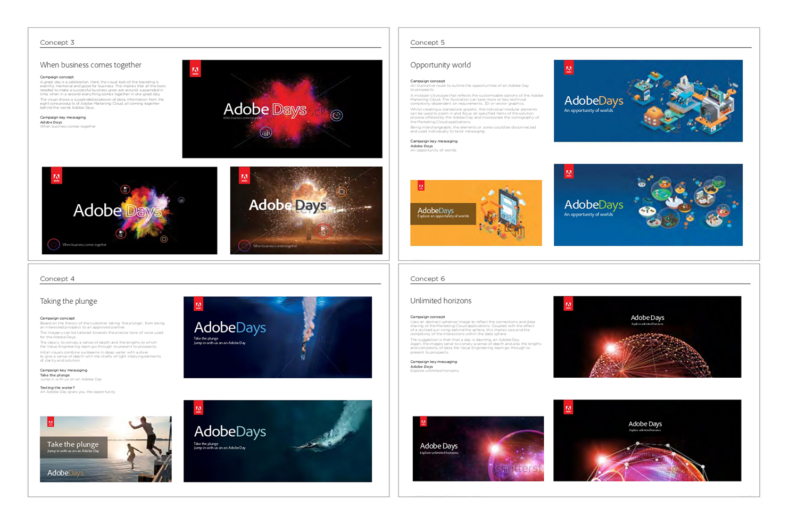
Task: Click the 'Testing the water?' line in Concept 4
Action: tap(57, 388)
